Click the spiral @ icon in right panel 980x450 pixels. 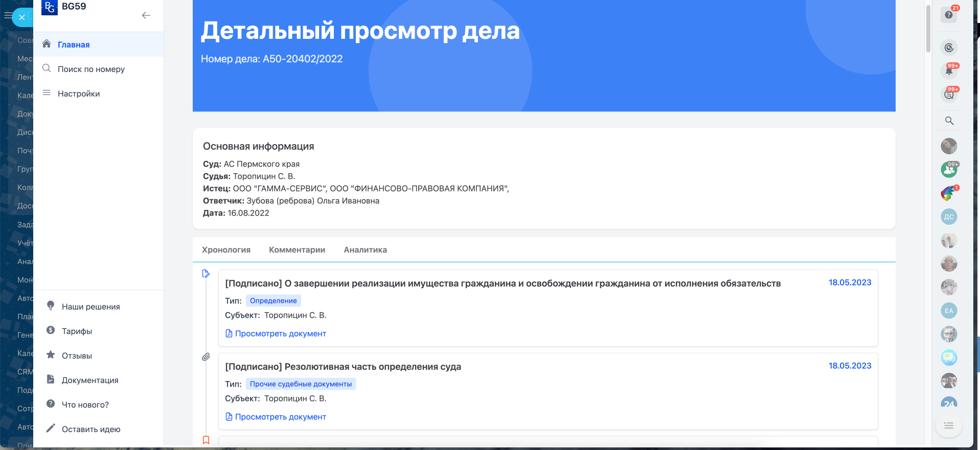point(949,48)
